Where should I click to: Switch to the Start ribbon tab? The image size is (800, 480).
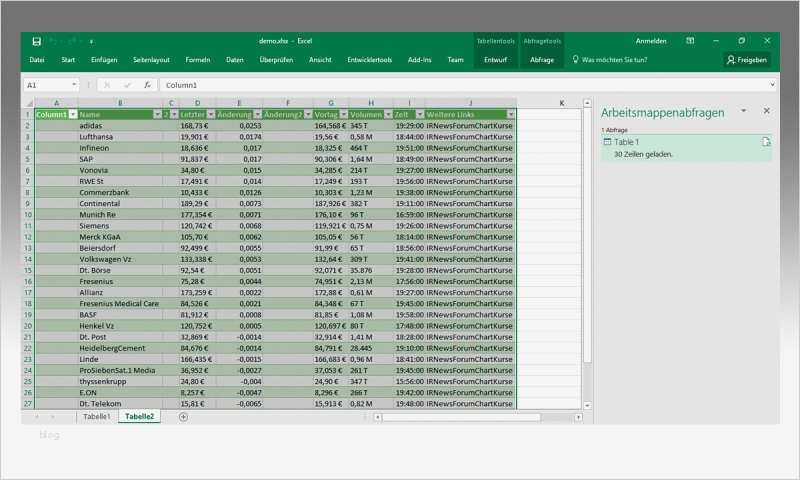click(68, 60)
